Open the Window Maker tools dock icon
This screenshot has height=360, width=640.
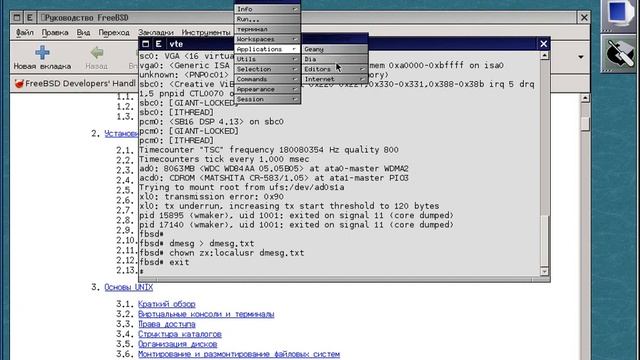pyautogui.click(x=619, y=54)
